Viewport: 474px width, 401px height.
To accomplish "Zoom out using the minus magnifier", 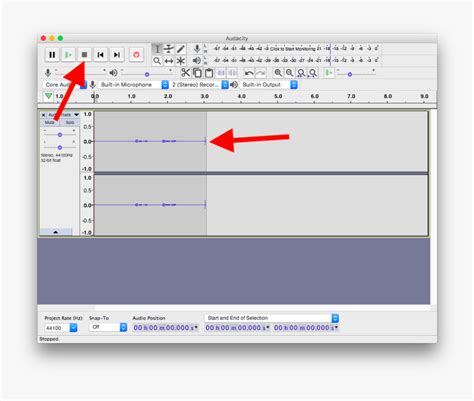I will [289, 73].
